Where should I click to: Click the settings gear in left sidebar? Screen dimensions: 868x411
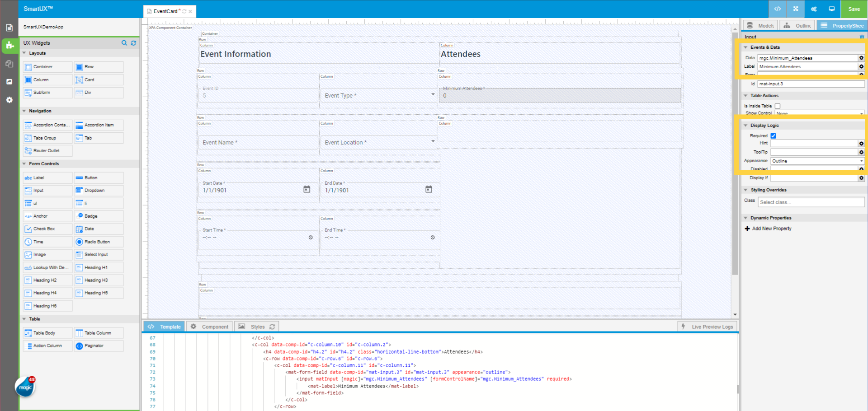[9, 100]
